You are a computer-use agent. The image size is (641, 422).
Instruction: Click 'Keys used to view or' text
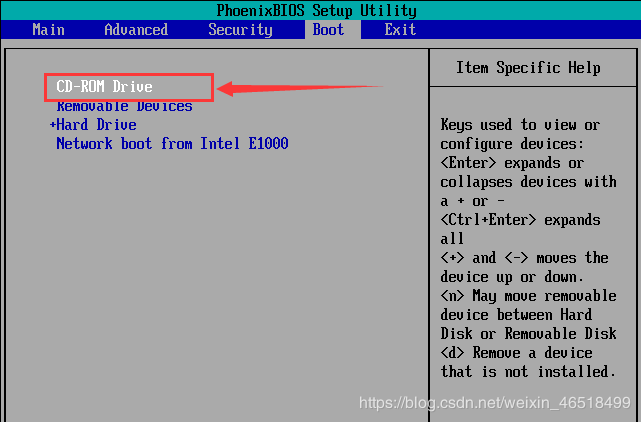tap(520, 125)
